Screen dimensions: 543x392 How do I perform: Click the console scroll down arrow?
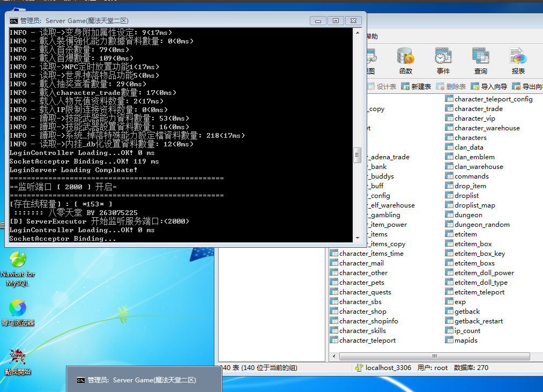[358, 238]
